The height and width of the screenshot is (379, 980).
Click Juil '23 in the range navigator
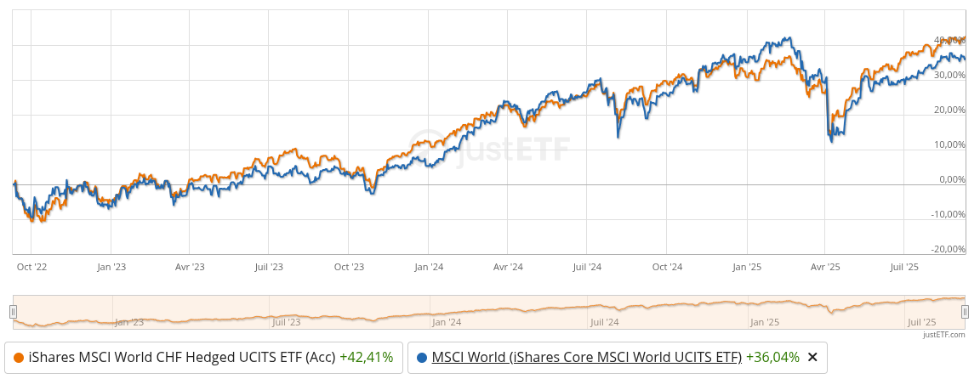286,322
